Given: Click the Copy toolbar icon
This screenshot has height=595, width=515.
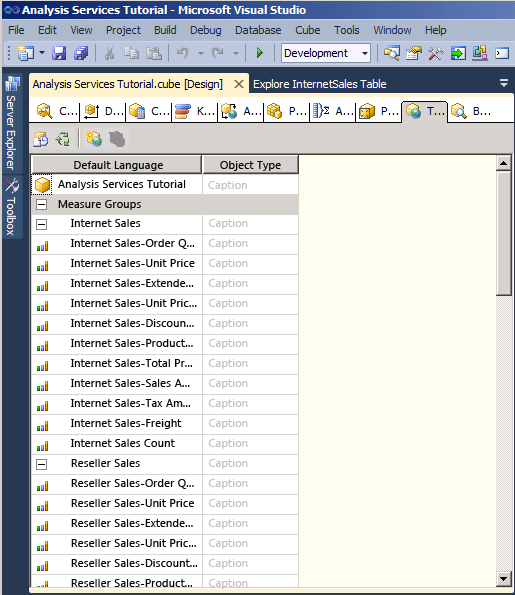Looking at the screenshot, I should pyautogui.click(x=131, y=53).
